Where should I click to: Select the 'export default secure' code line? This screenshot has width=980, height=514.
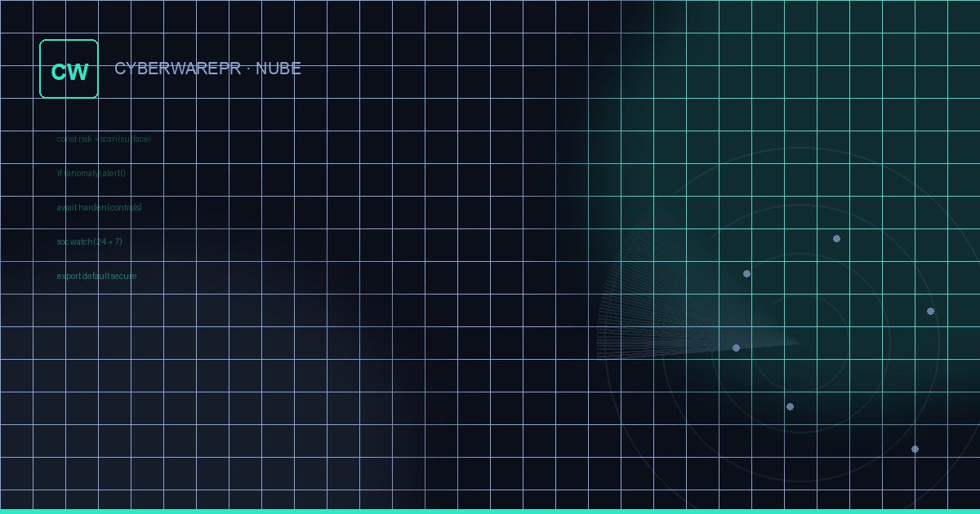coord(96,276)
